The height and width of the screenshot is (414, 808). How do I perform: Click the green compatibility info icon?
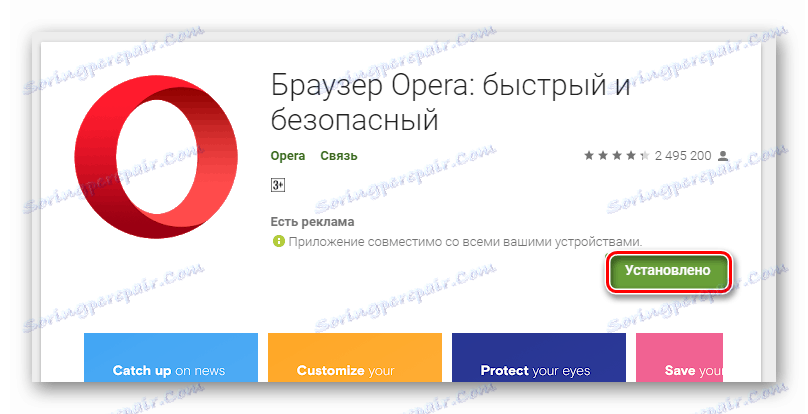point(278,241)
